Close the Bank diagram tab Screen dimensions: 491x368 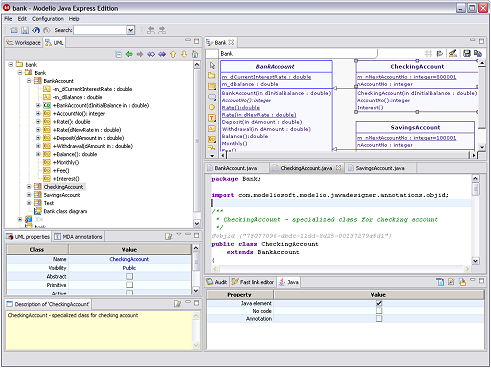click(231, 42)
